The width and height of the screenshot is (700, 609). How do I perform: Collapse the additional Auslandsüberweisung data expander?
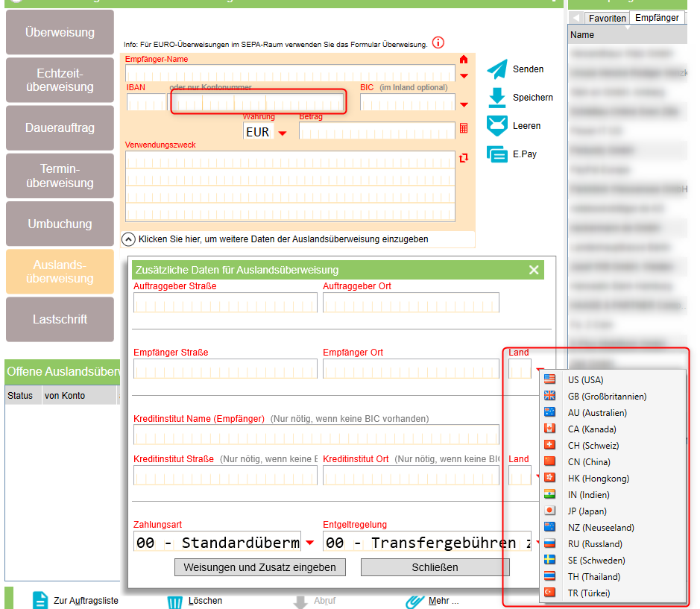128,239
